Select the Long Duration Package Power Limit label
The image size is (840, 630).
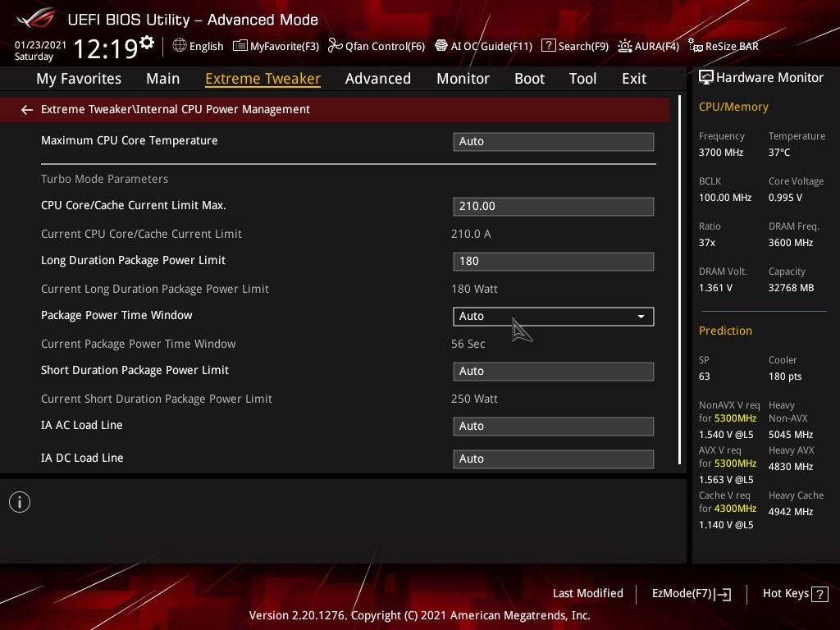tap(133, 260)
